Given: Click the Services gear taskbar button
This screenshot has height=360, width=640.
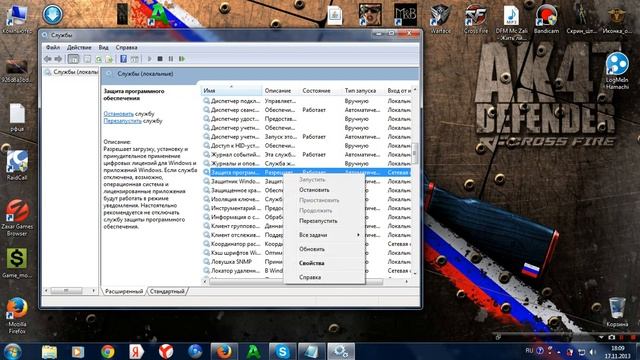Looking at the screenshot, I should (x=341, y=351).
